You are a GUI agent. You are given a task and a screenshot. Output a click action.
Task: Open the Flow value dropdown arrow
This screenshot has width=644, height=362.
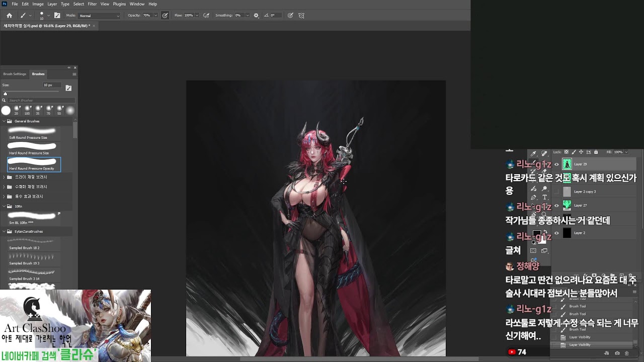point(197,16)
